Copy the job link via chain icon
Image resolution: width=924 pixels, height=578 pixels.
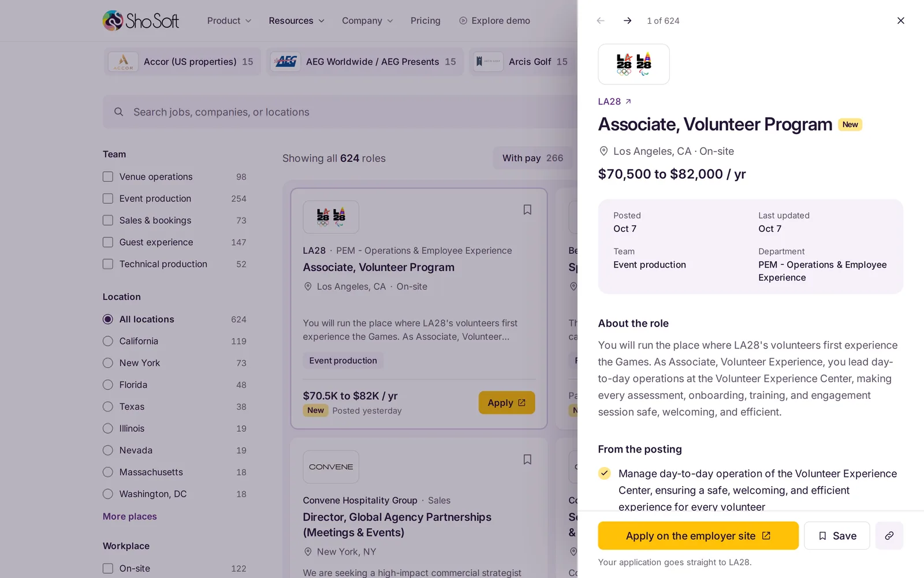889,536
